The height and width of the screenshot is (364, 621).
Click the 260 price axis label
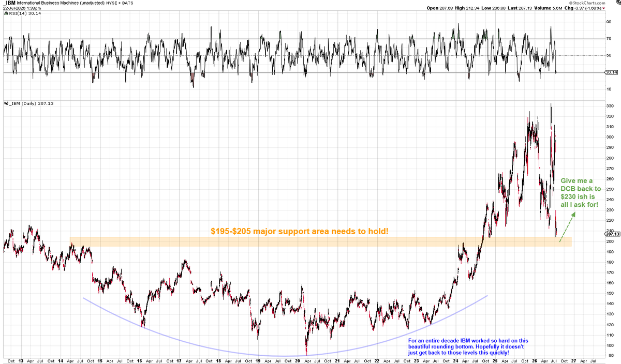pos(609,179)
